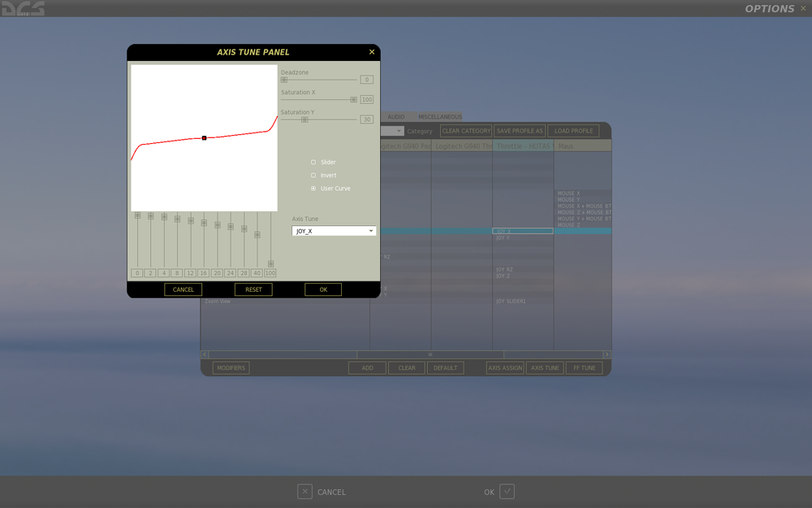Screen dimensions: 812x508
Task: Click the Saturation X value field showing 100
Action: click(367, 99)
